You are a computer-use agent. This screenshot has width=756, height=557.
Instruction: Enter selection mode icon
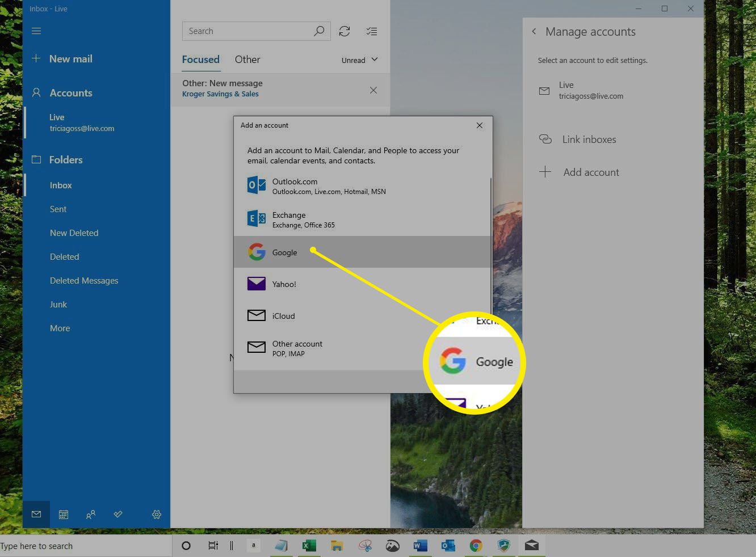[372, 31]
